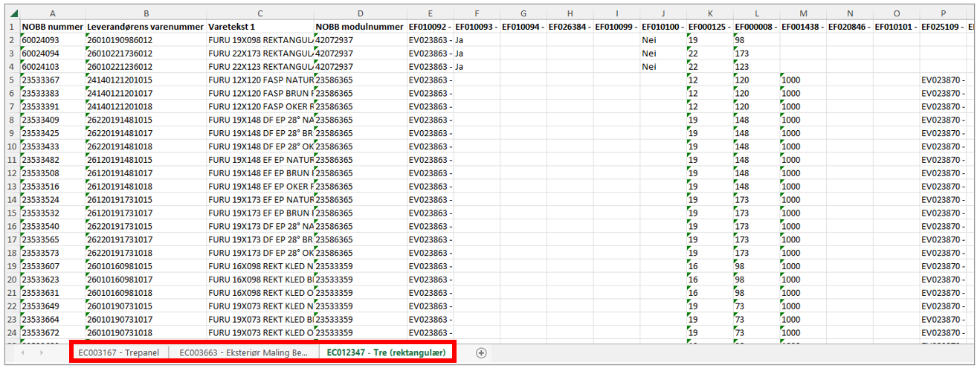Select row 5 header
980x371 pixels.
[x=10, y=80]
